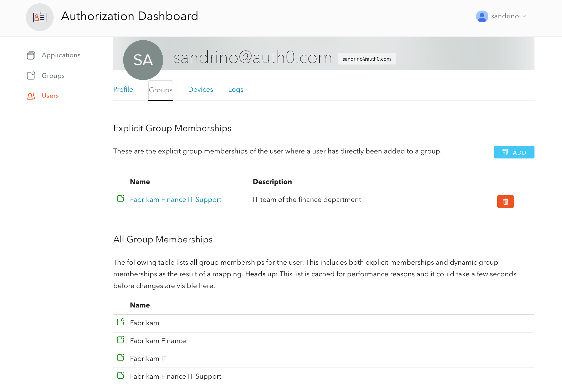The width and height of the screenshot is (562, 392).
Task: Click the Fabrikam IT row text
Action: 148,358
